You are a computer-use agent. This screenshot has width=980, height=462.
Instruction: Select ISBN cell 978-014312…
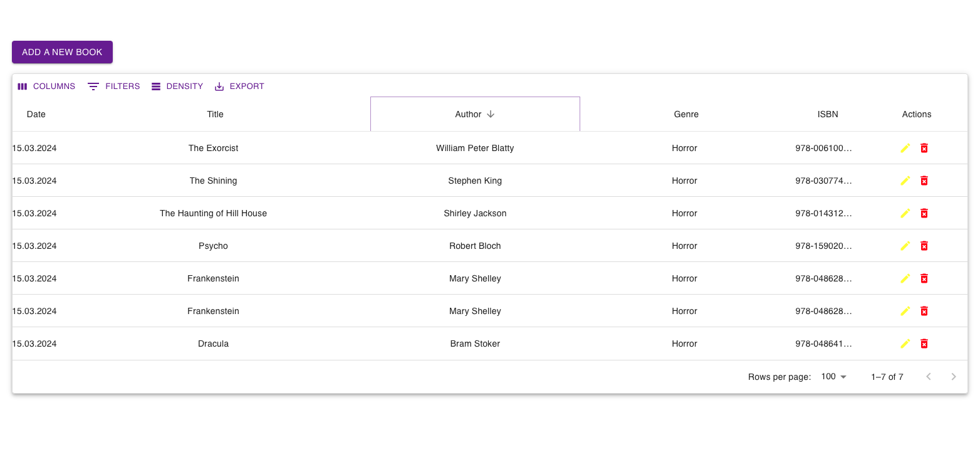(823, 213)
